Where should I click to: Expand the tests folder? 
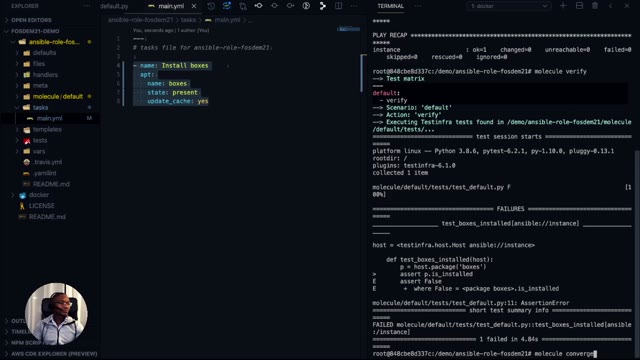click(x=40, y=140)
